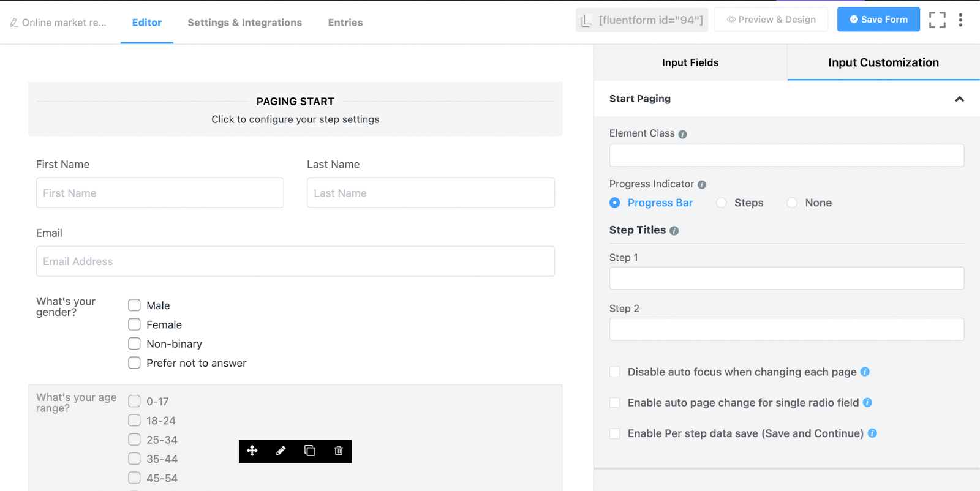Click the duplicate field icon

(310, 451)
